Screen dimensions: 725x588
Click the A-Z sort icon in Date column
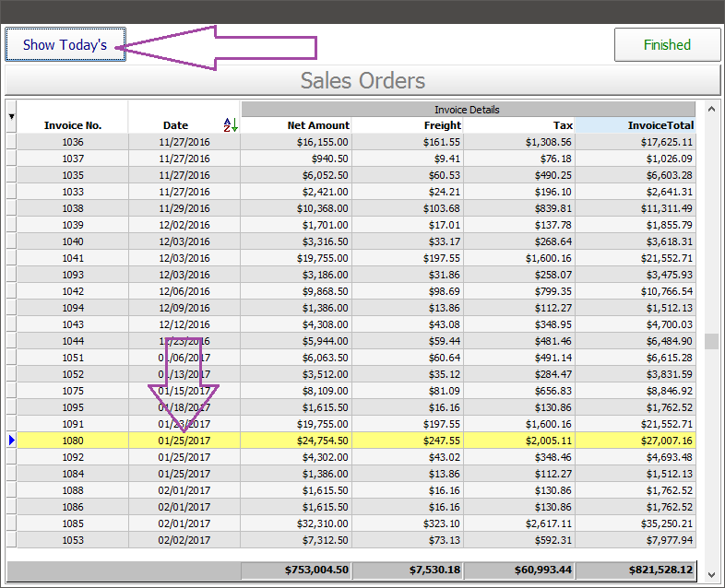coord(231,124)
